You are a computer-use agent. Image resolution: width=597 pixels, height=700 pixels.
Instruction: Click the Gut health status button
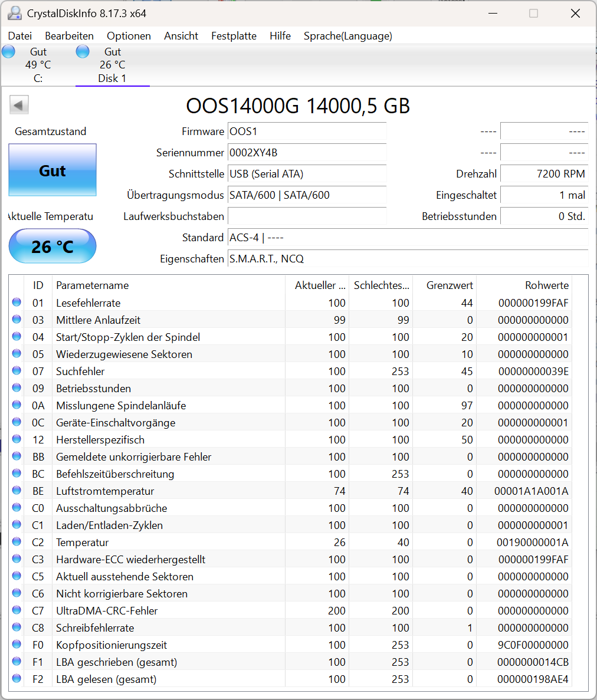pos(53,170)
